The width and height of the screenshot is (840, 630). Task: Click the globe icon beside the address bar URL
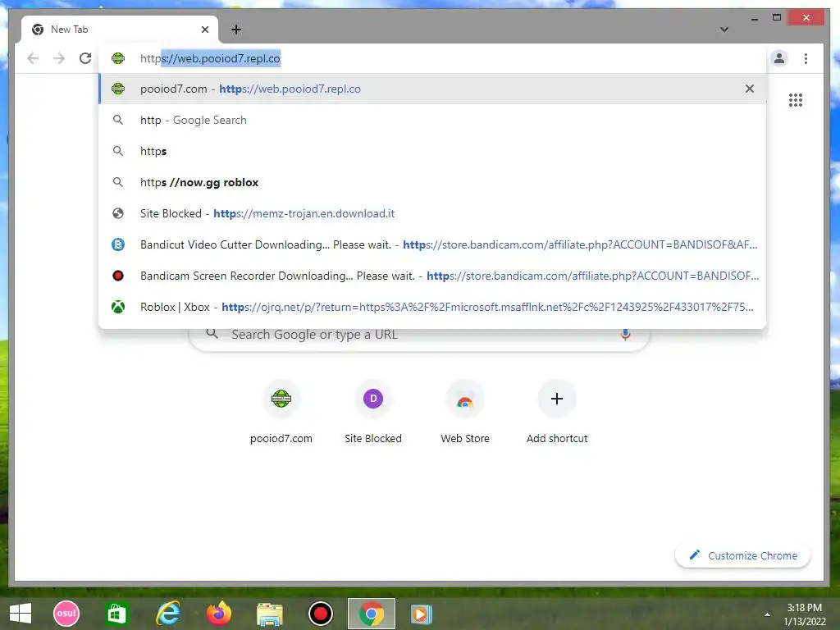(118, 58)
